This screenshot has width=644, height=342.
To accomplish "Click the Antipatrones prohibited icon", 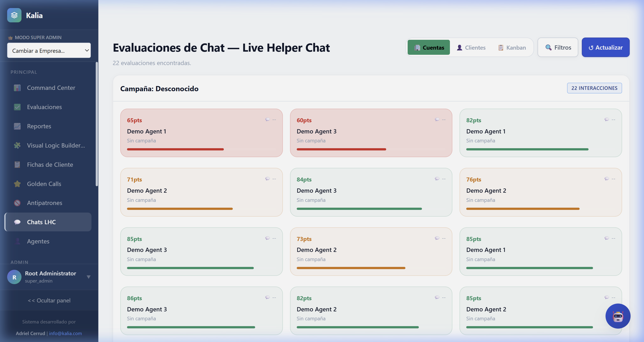I will tap(17, 203).
